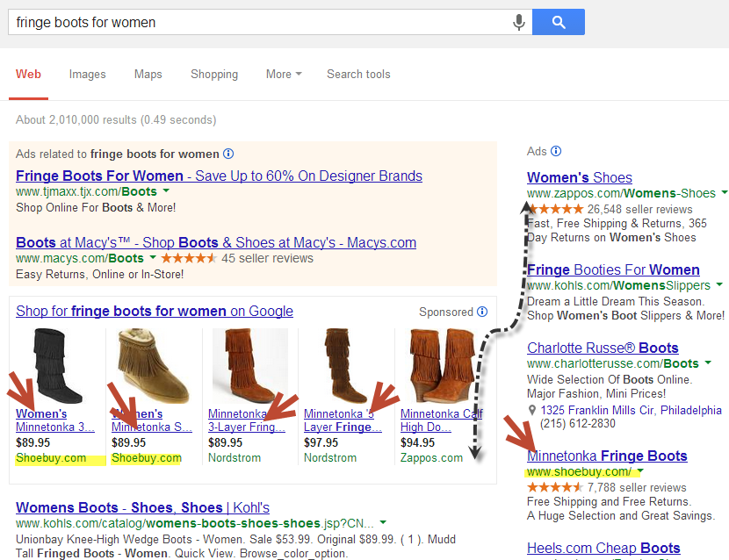
Task: Click the results count 'About 2,010,000 results'
Action: tap(116, 120)
